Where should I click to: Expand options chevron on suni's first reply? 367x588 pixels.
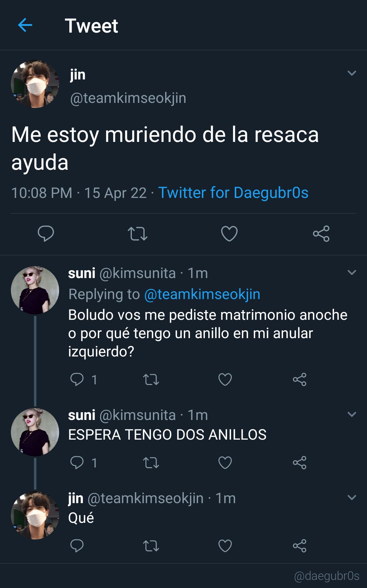click(352, 272)
